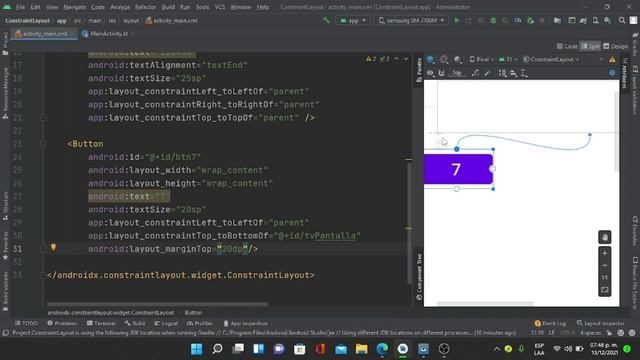
Task: Click the orientation rotate icon in design toolbar
Action: 444,60
